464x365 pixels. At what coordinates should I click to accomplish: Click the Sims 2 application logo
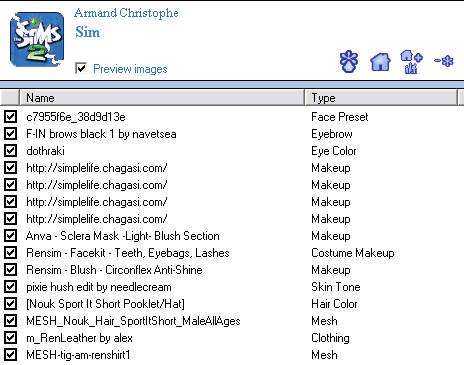(37, 40)
